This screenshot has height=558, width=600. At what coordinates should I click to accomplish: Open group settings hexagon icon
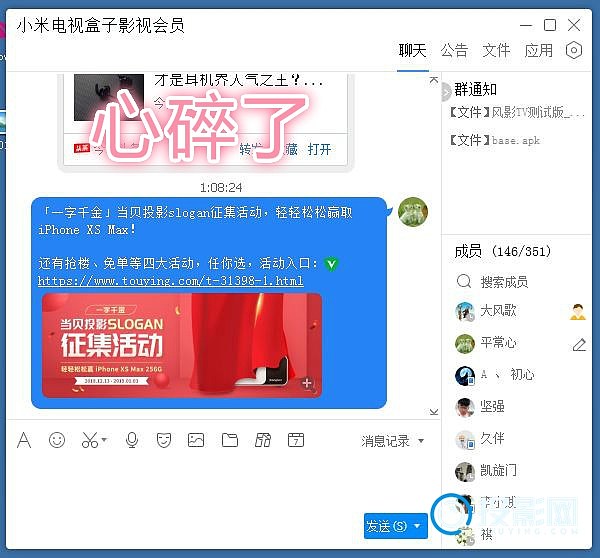(574, 50)
